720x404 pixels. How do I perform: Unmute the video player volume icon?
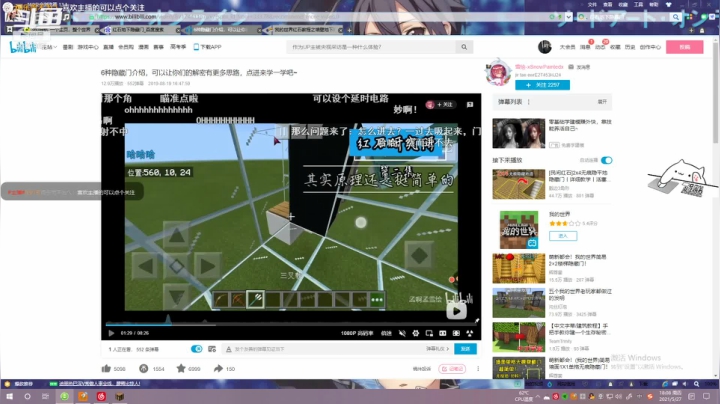click(x=402, y=333)
